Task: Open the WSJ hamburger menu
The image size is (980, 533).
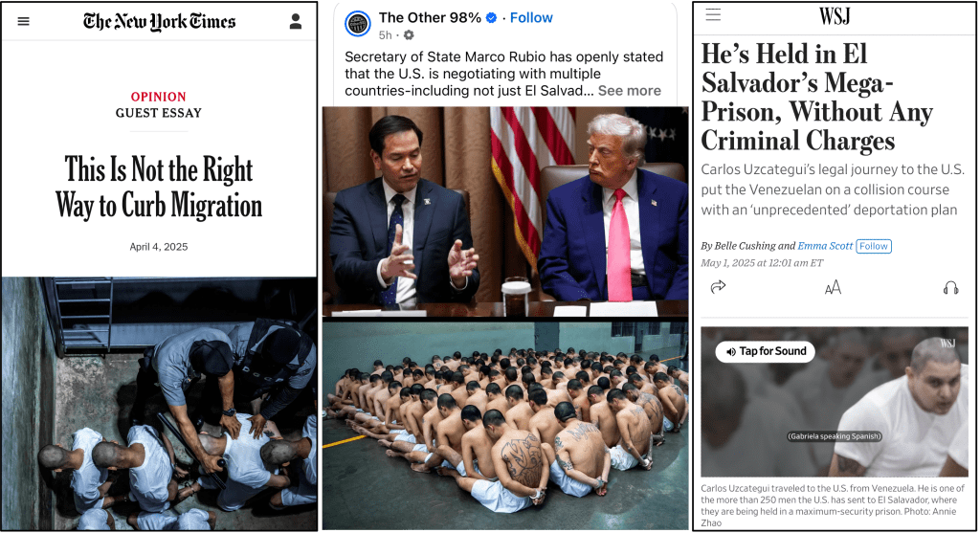Action: pos(713,14)
